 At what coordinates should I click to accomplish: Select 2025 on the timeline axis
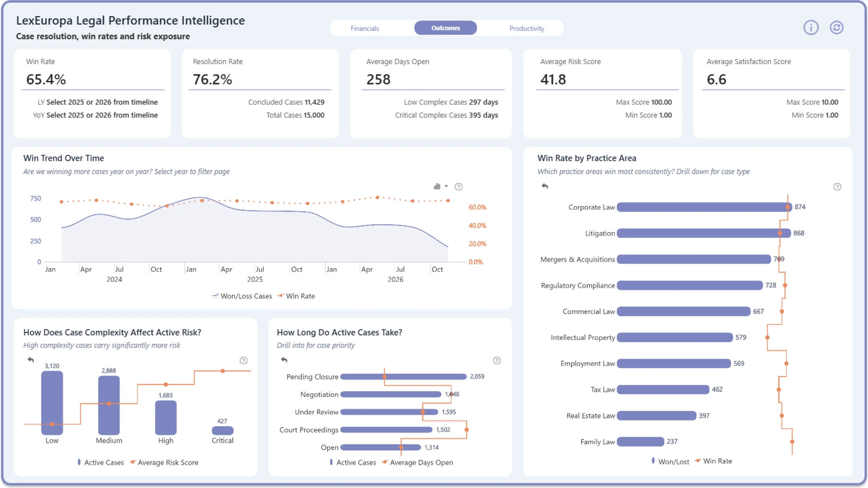[255, 279]
